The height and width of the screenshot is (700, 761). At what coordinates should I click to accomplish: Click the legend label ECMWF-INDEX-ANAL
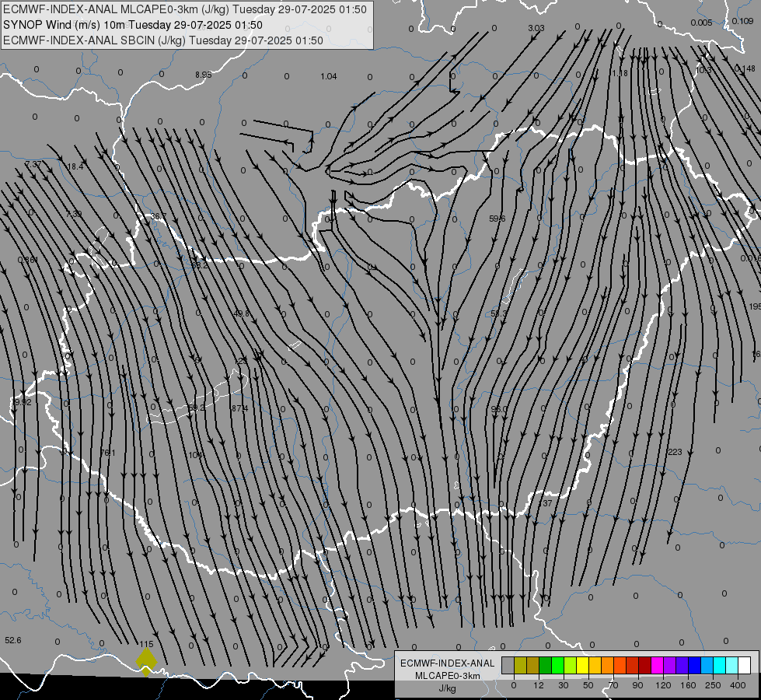[x=448, y=663]
